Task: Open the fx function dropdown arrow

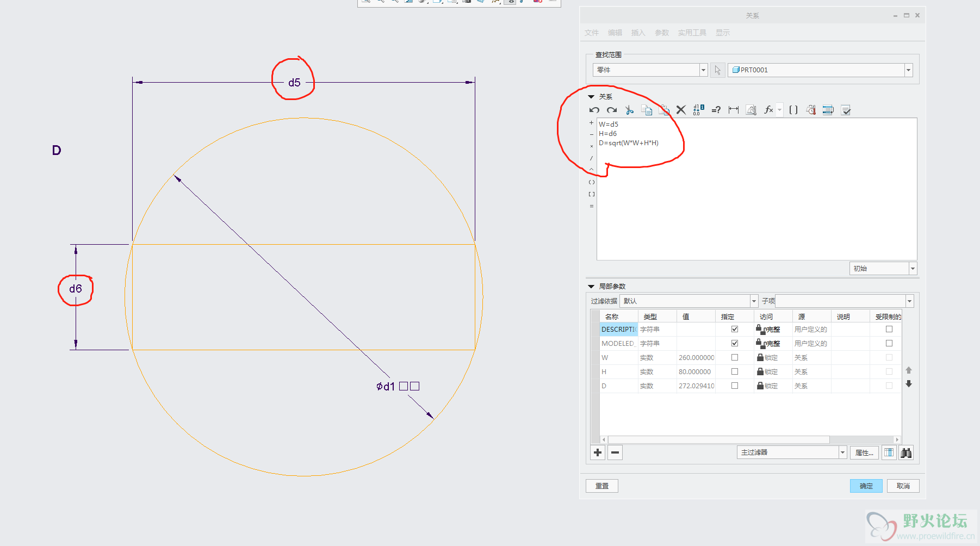Action: (x=779, y=110)
